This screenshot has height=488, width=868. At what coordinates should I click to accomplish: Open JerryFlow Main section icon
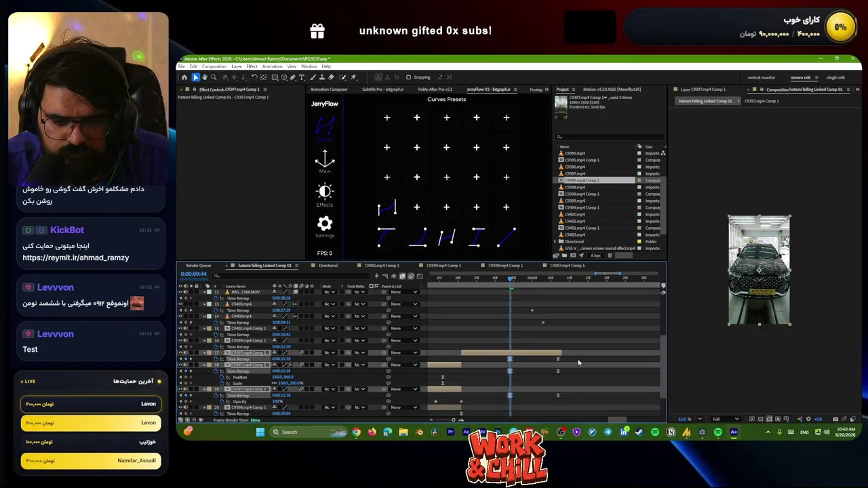tap(325, 161)
